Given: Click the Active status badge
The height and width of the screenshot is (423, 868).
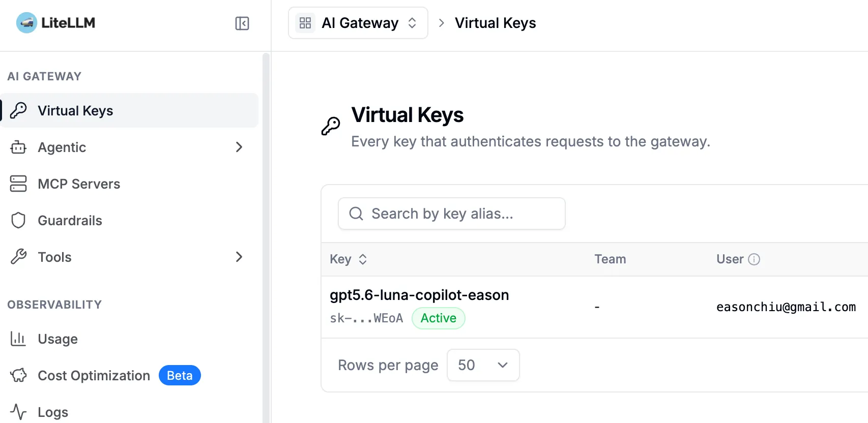Looking at the screenshot, I should (x=439, y=318).
